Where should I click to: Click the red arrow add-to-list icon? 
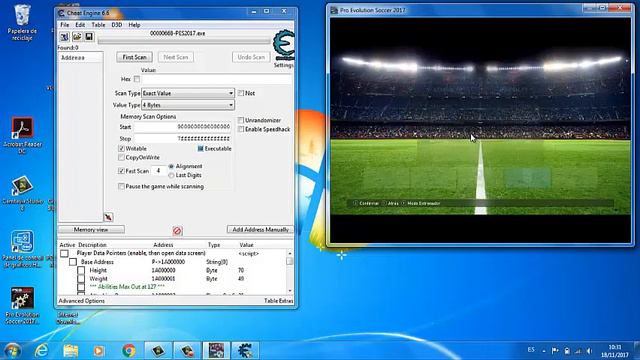(108, 217)
